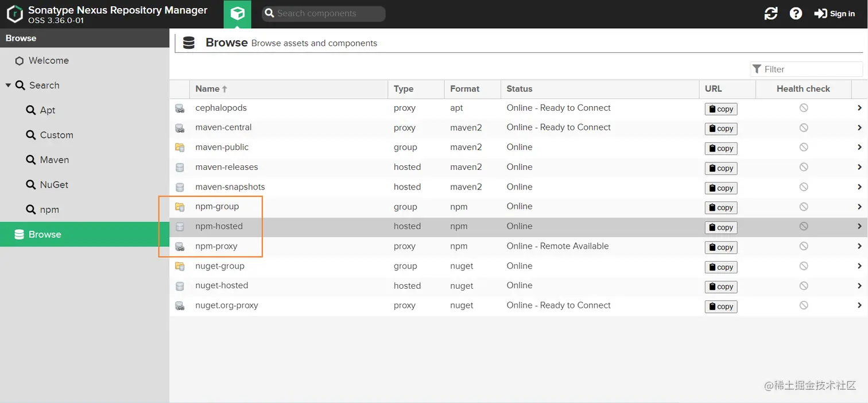Click the nuget-group folder icon
The width and height of the screenshot is (868, 403).
pyautogui.click(x=180, y=266)
